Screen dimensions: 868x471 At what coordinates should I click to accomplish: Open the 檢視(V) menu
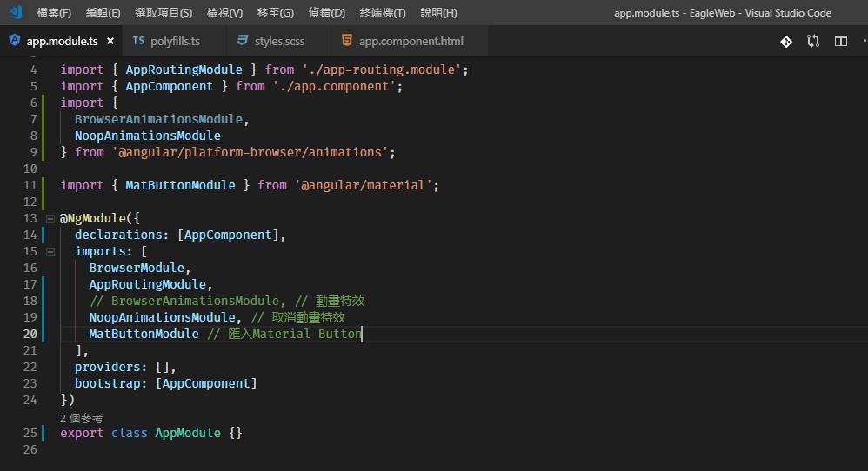pyautogui.click(x=224, y=13)
